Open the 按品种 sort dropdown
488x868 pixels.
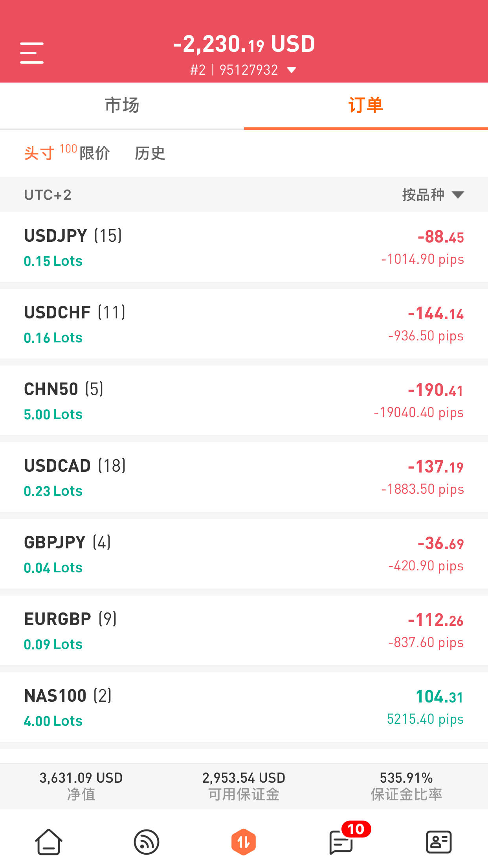433,195
